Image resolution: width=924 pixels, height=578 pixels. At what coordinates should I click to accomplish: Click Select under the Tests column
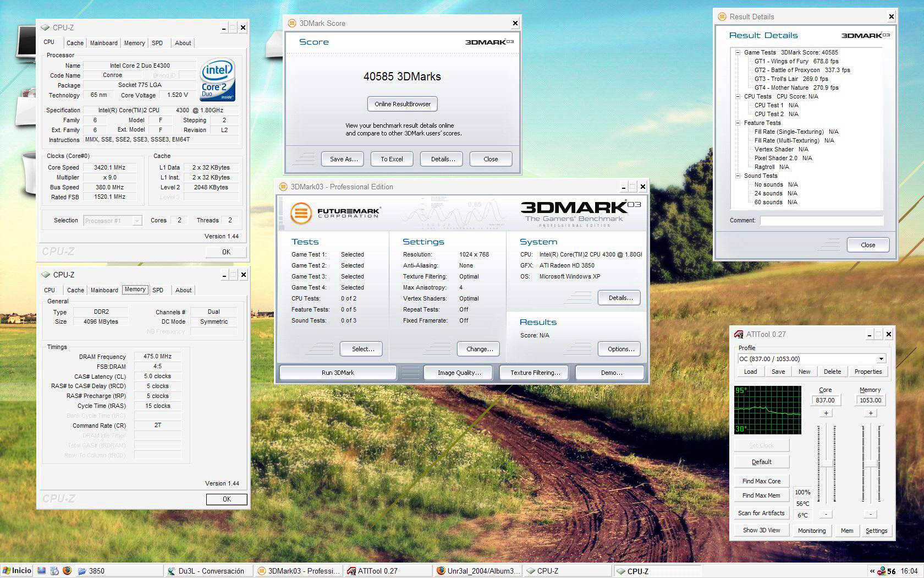tap(362, 349)
